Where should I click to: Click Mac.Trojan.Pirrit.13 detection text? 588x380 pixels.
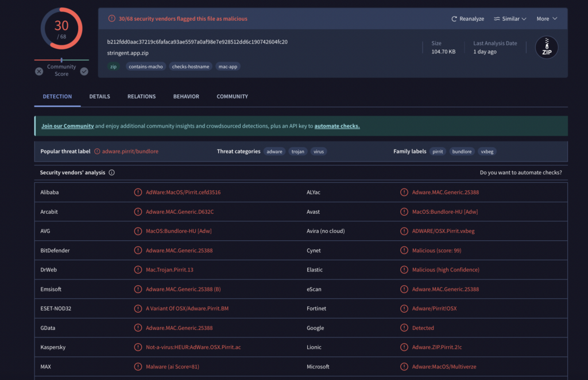pos(169,270)
